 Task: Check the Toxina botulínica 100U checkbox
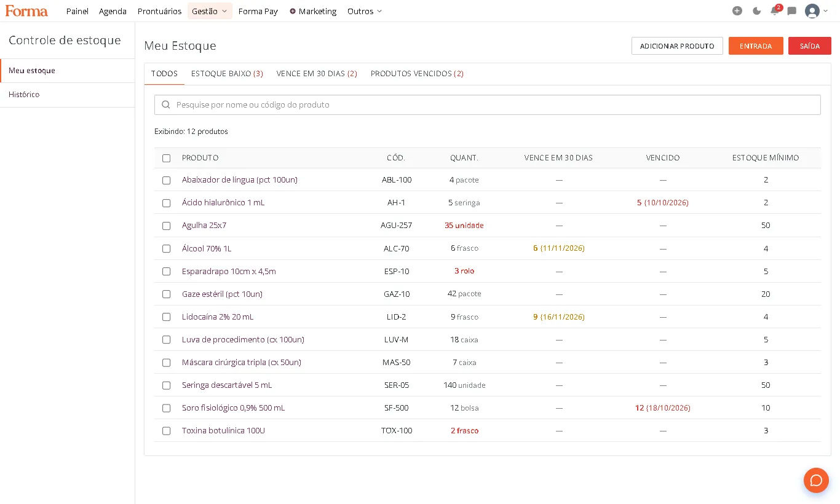click(166, 431)
